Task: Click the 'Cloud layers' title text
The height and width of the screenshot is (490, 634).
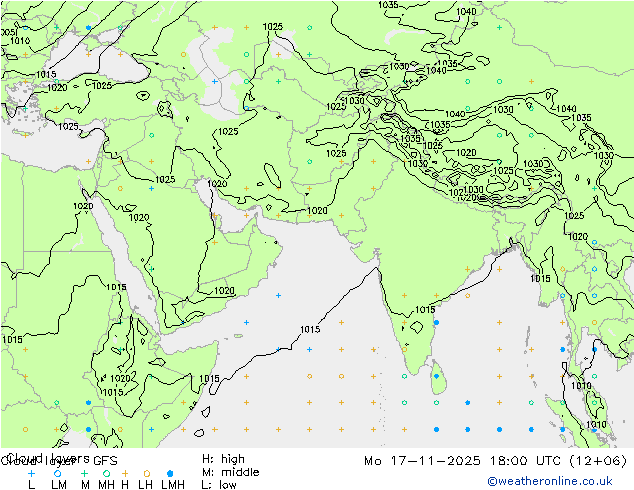Action: pyautogui.click(x=49, y=458)
